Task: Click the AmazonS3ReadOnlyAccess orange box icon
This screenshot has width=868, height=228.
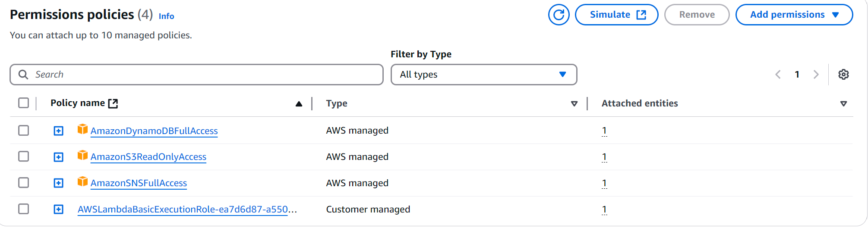Action: tap(82, 155)
